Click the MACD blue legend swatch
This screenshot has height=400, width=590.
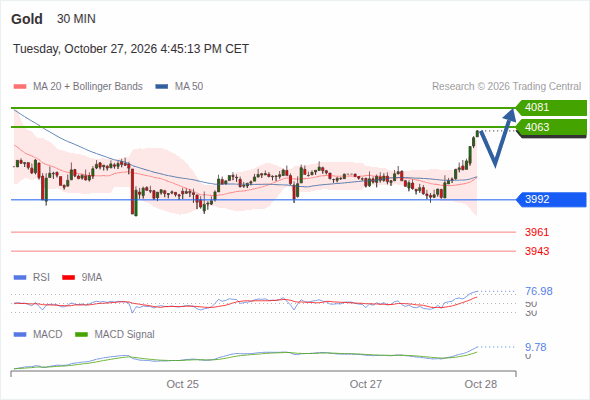(x=20, y=335)
